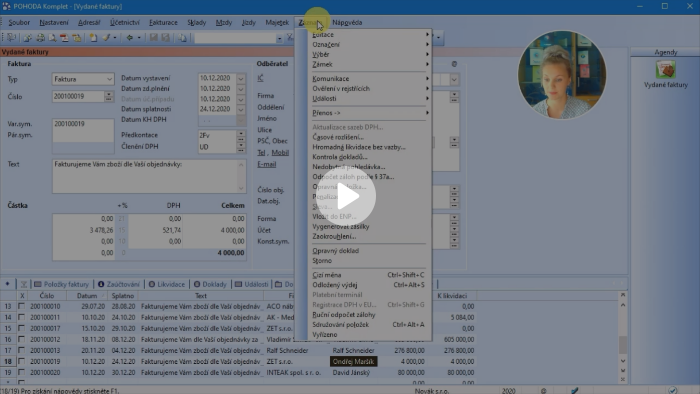Open print preview magnifier icon
Viewport: 700px width, 394px height.
point(52,38)
